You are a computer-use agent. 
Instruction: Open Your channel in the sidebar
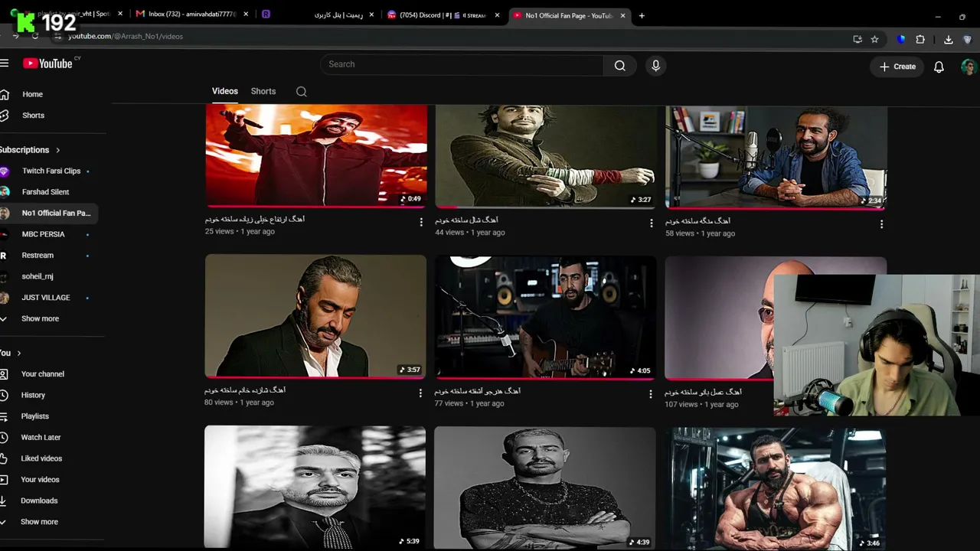(x=43, y=374)
